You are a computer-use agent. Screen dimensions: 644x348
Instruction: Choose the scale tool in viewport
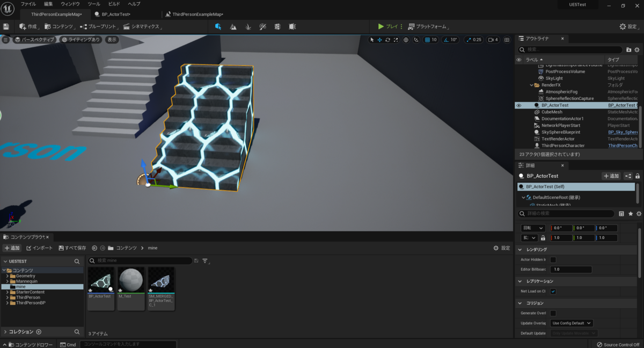pyautogui.click(x=396, y=40)
